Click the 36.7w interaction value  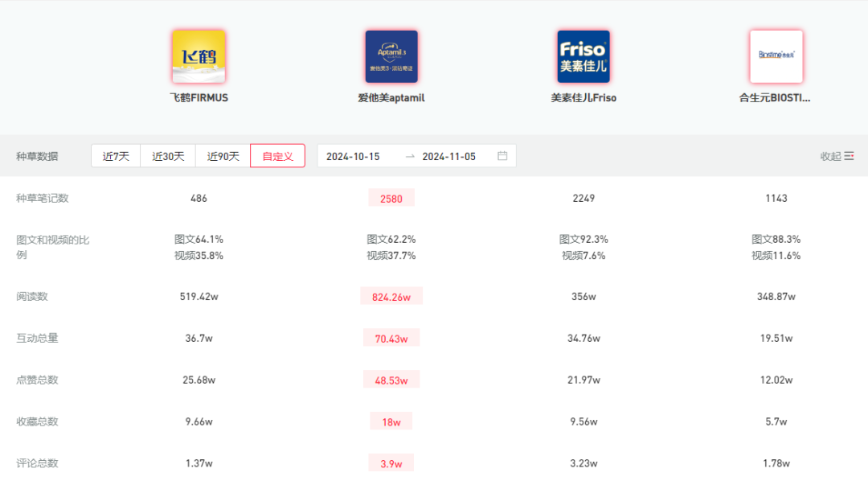pos(199,338)
